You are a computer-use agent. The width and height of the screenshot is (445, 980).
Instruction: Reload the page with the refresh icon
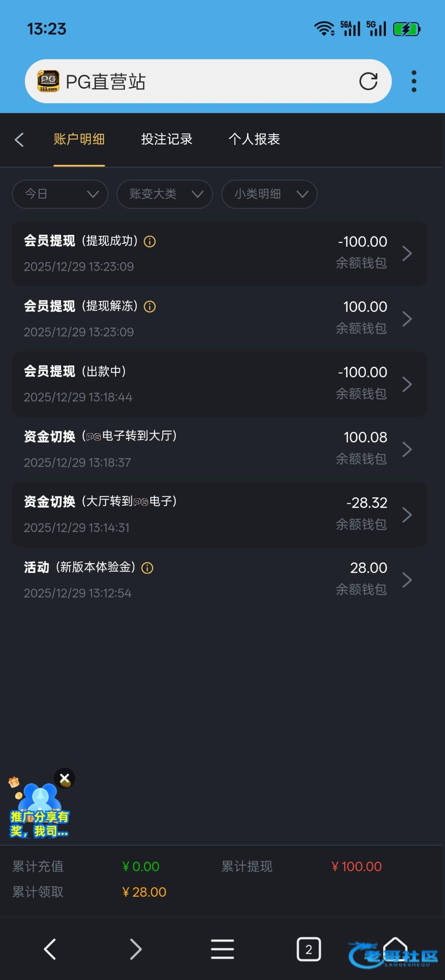(368, 81)
